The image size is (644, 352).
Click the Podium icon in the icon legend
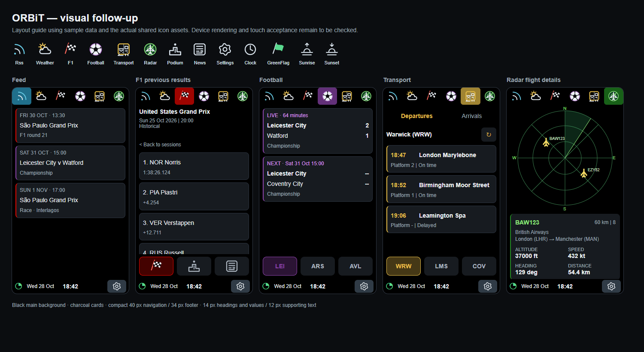(x=175, y=49)
